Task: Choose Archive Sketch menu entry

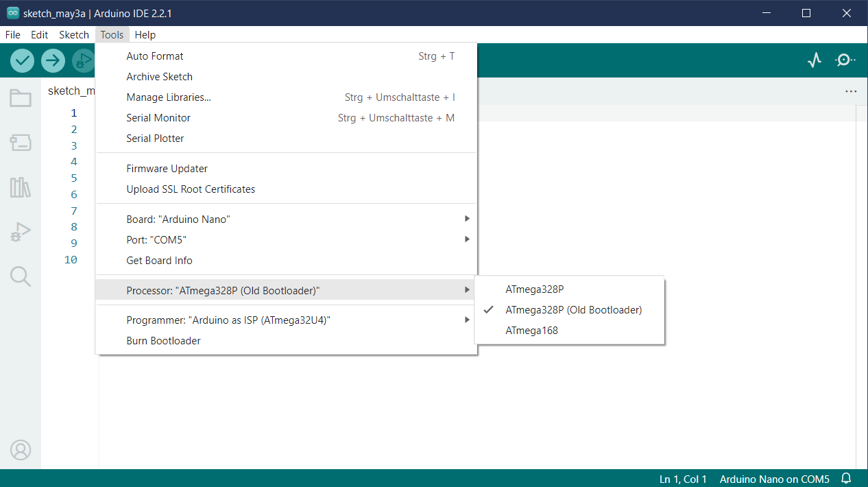Action: [x=286, y=77]
